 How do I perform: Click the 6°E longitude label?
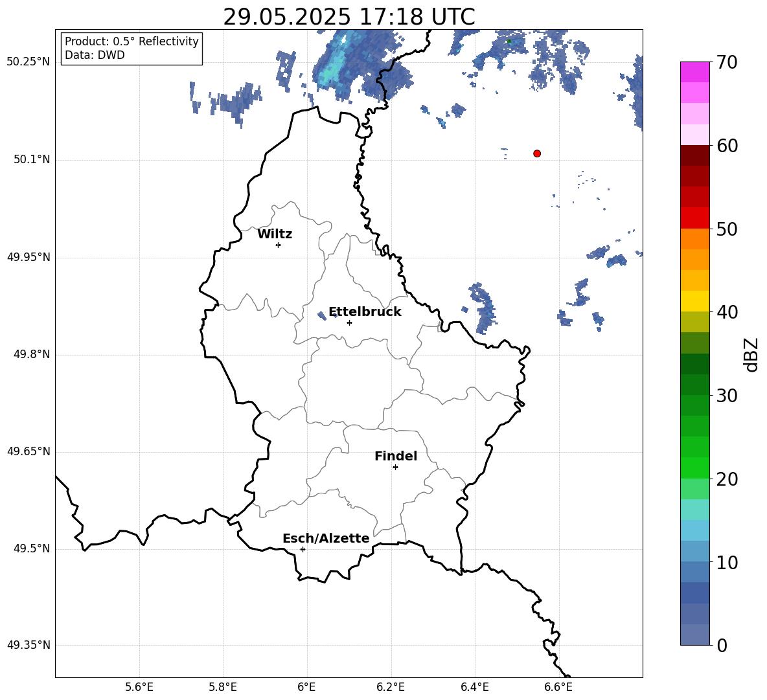click(x=306, y=687)
